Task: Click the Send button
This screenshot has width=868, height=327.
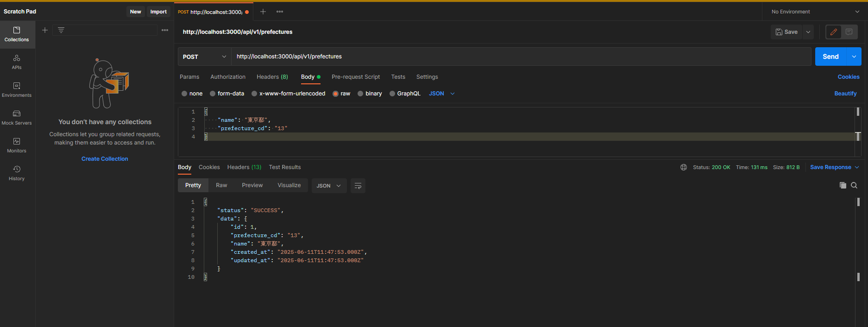Action: 830,57
